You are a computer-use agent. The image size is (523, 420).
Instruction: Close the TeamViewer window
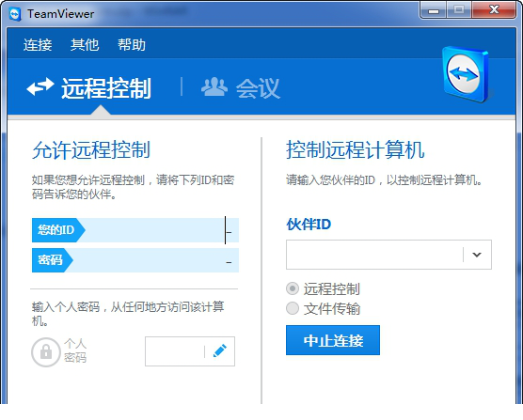pos(494,10)
